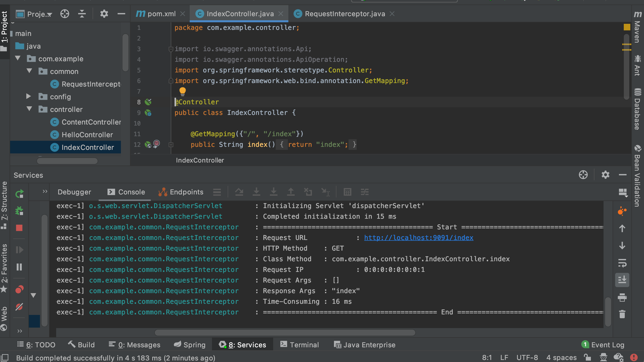Viewport: 644px width, 362px height.
Task: Click the locate/select opened file icon in Project panel
Action: [65, 14]
